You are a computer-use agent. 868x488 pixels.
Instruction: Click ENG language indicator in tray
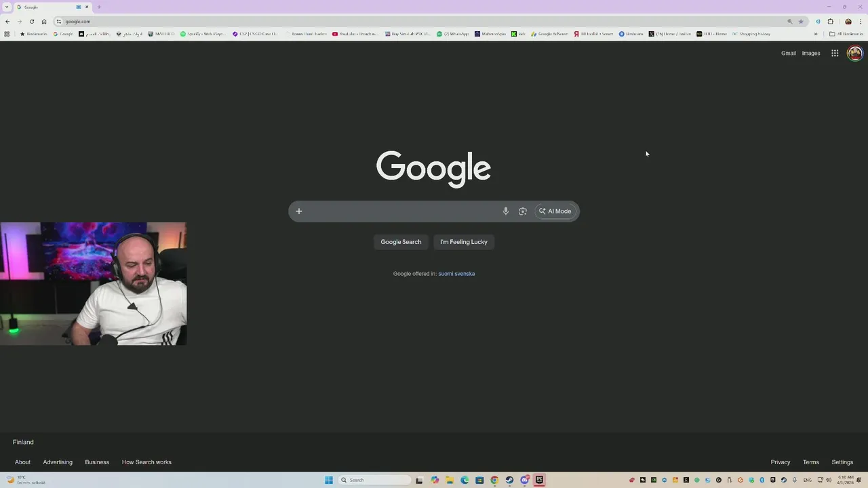(x=807, y=480)
